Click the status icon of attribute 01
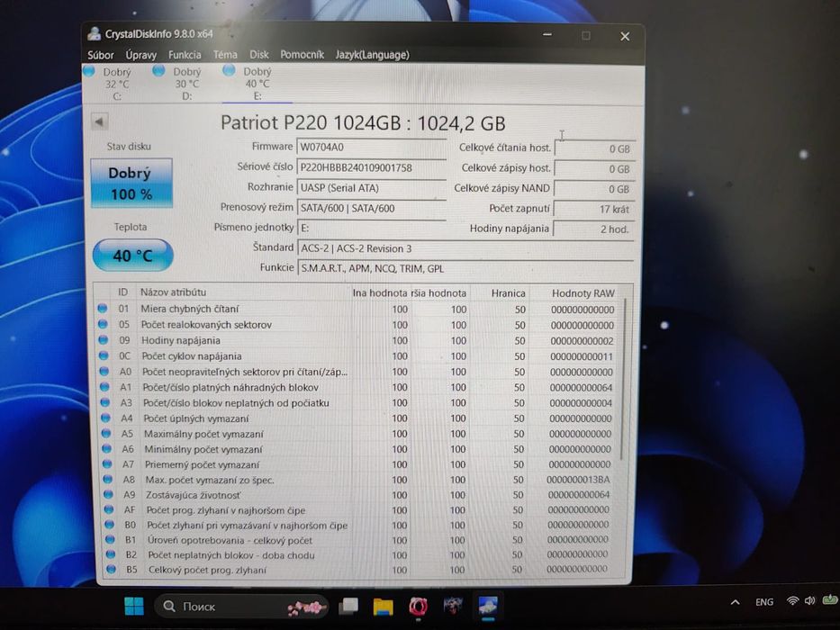This screenshot has height=630, width=840. (103, 309)
